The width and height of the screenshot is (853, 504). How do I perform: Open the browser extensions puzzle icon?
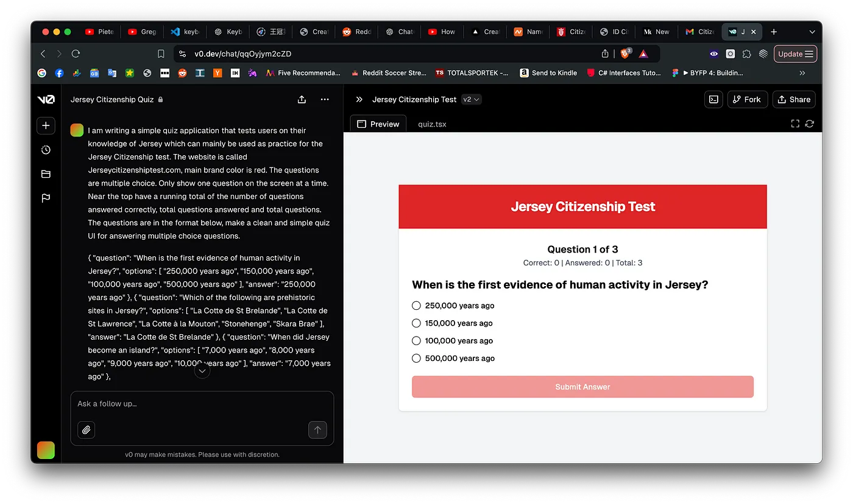click(746, 54)
